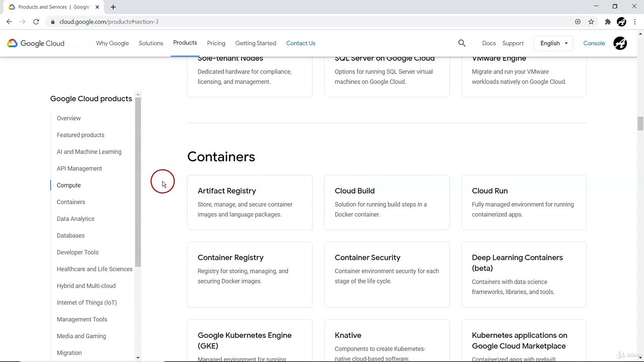Open the Solutions menu
The image size is (644, 362).
click(x=151, y=43)
